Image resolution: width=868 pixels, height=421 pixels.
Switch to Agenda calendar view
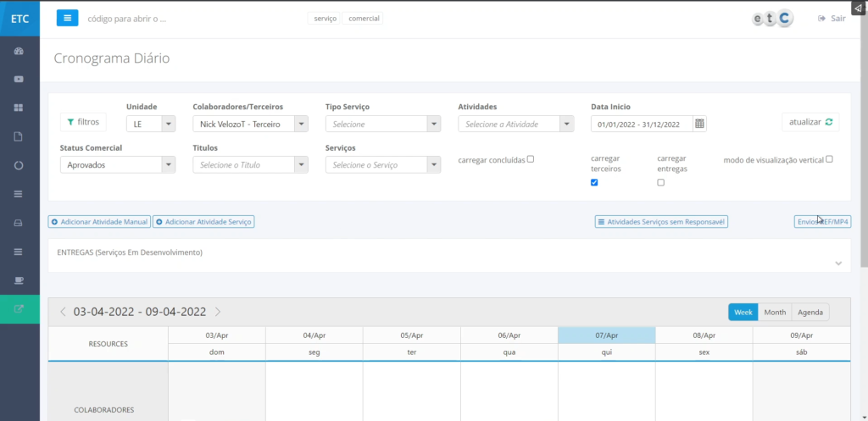click(x=810, y=312)
